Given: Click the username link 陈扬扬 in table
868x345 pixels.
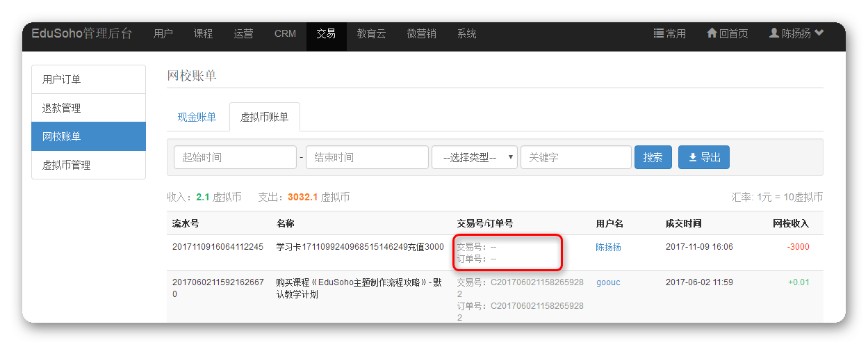Looking at the screenshot, I should click(608, 247).
